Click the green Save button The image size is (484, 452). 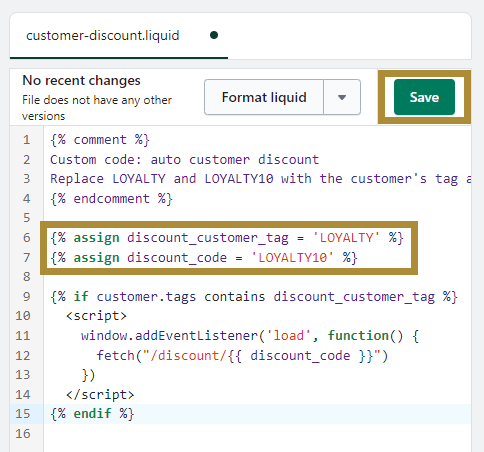point(424,97)
